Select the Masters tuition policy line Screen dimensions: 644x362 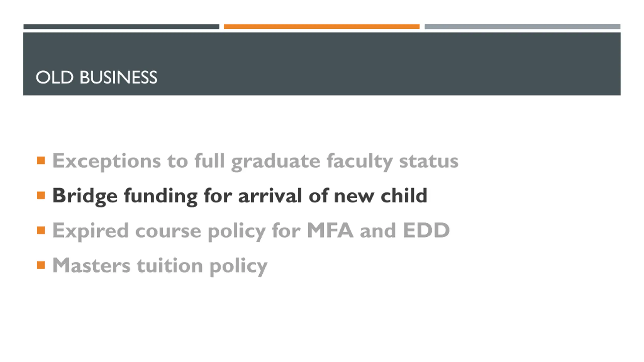[x=160, y=266]
